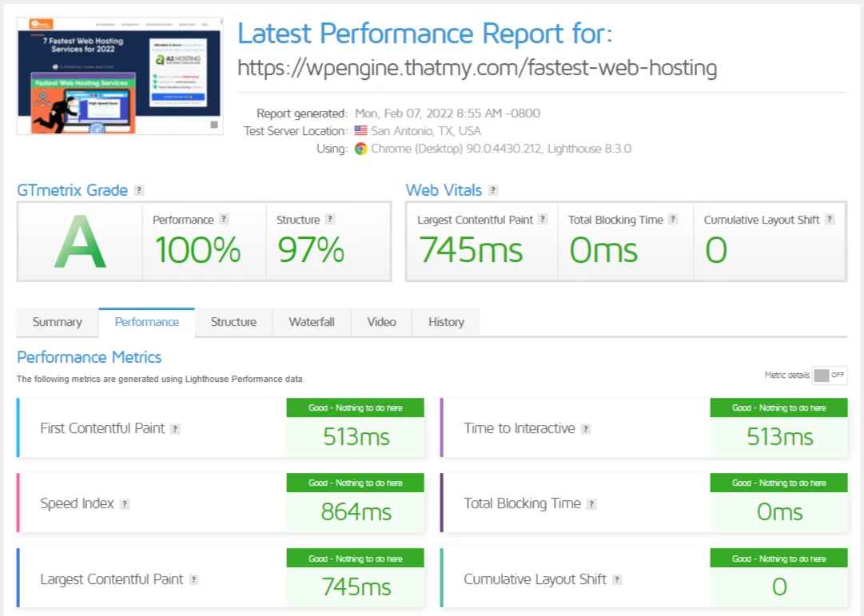The image size is (864, 616).
Task: Click the help icon beside First Contentful Paint
Action: pyautogui.click(x=177, y=428)
